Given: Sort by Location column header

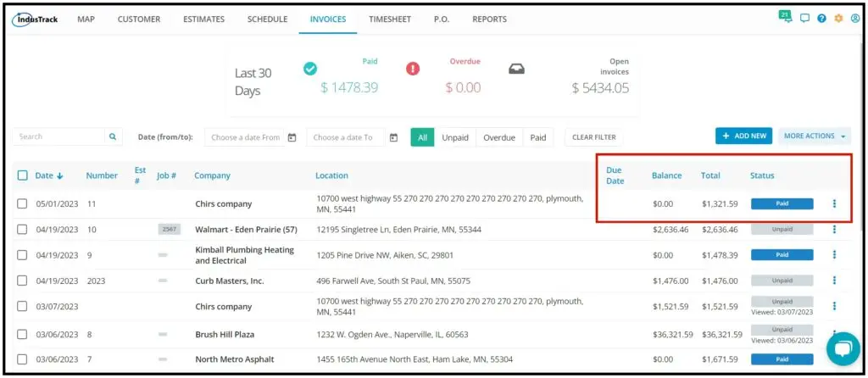Looking at the screenshot, I should pos(331,175).
